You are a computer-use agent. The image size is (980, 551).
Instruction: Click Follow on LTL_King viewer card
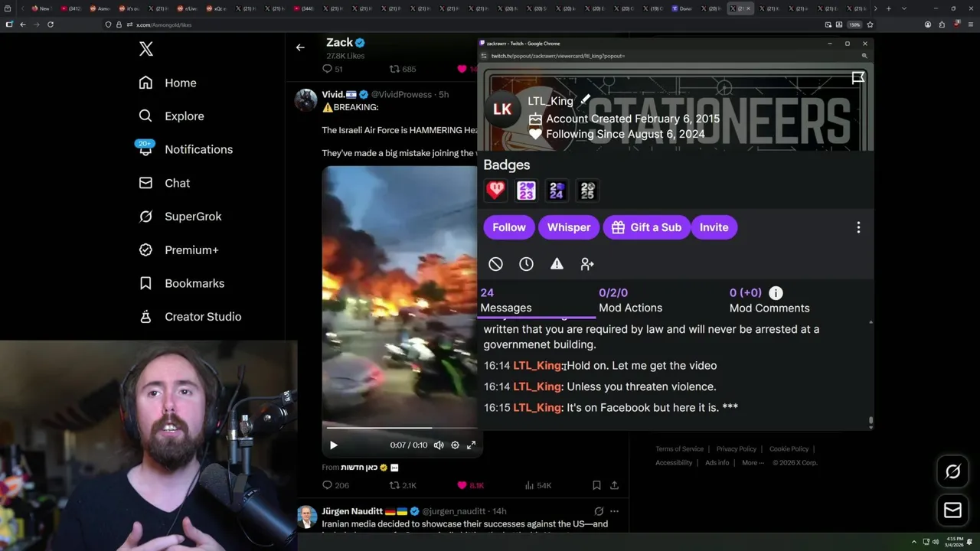pos(509,227)
